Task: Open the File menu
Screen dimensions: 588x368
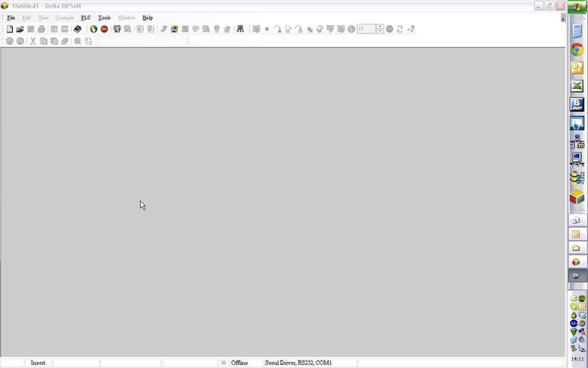Action: click(x=11, y=18)
